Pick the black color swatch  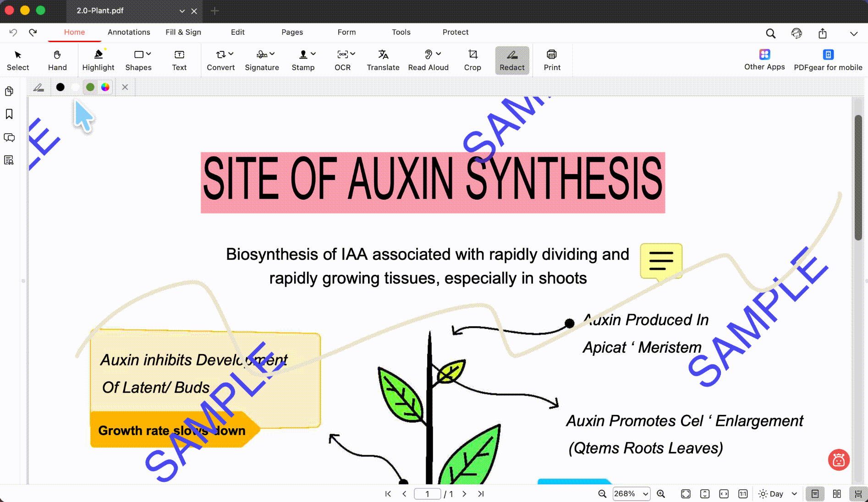[x=60, y=87]
